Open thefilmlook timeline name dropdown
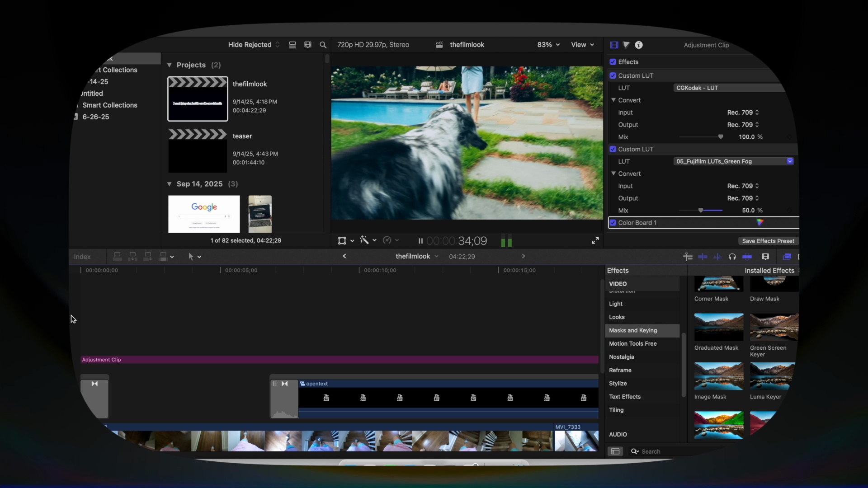868x488 pixels. coord(417,256)
